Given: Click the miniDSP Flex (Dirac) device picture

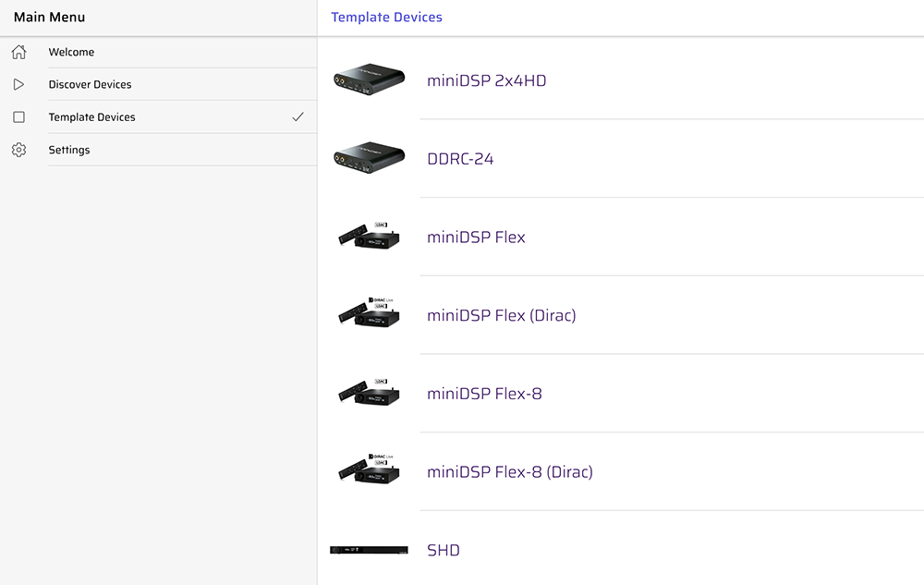Looking at the screenshot, I should pos(369,312).
